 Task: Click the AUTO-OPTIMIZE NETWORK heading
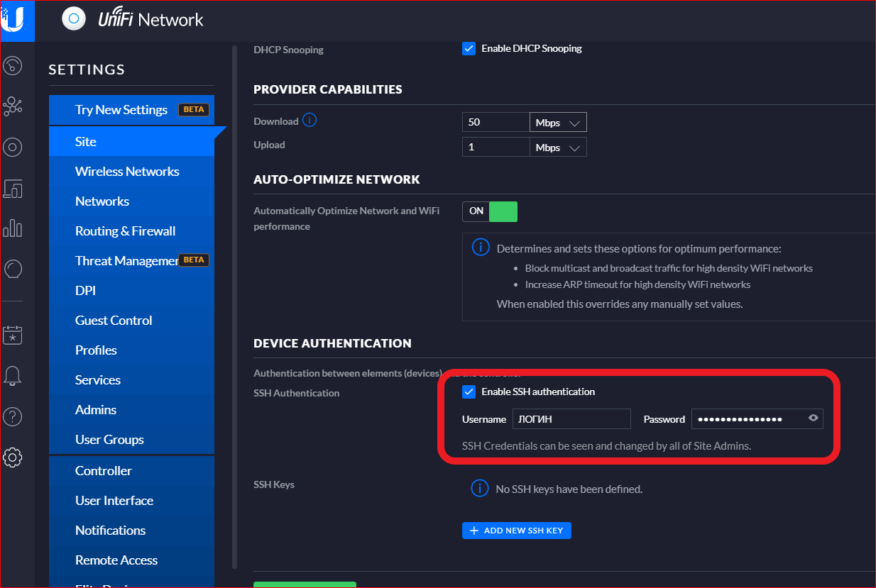point(337,179)
